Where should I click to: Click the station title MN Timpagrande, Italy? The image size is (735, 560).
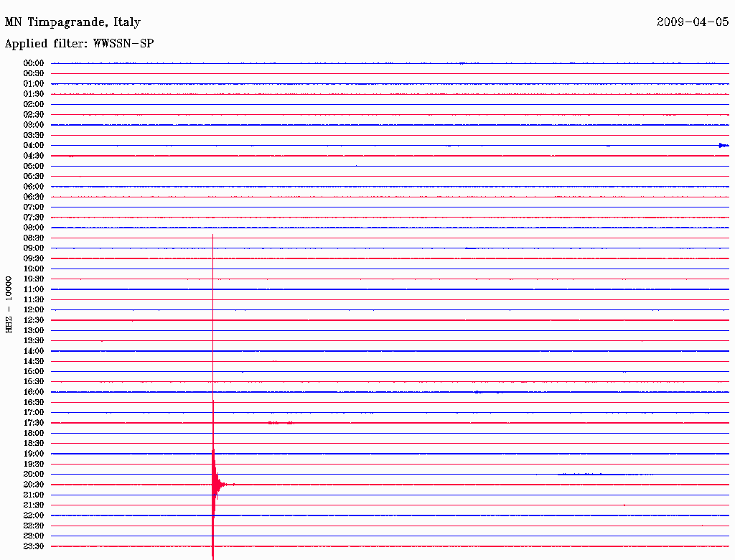click(72, 22)
